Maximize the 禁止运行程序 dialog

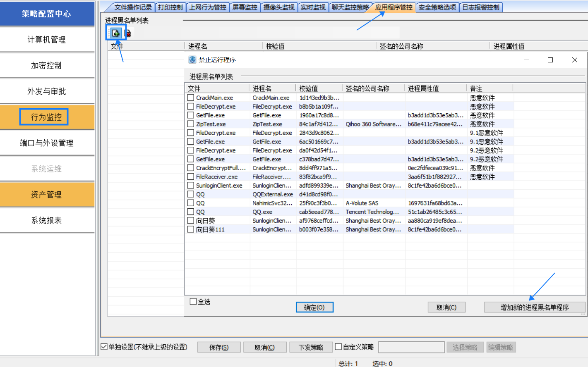pyautogui.click(x=550, y=60)
